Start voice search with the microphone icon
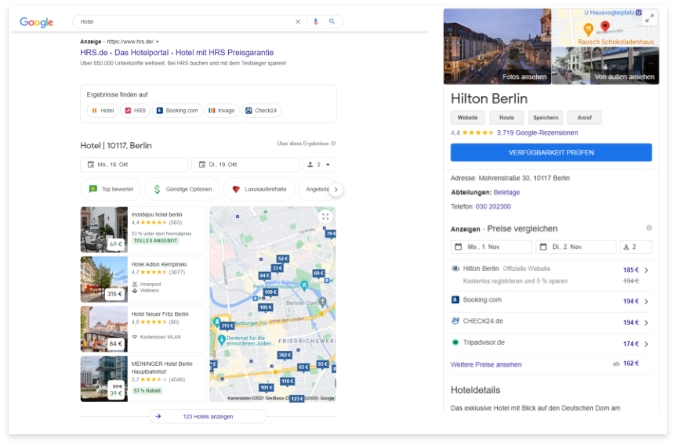Viewport: 676px width, 446px height. pos(316,22)
